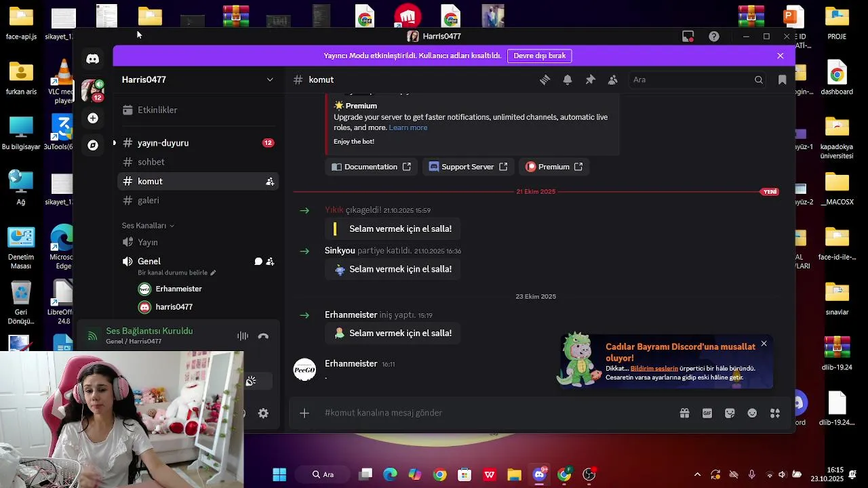This screenshot has height=488, width=868.
Task: Open bot Premium button
Action: pyautogui.click(x=554, y=167)
